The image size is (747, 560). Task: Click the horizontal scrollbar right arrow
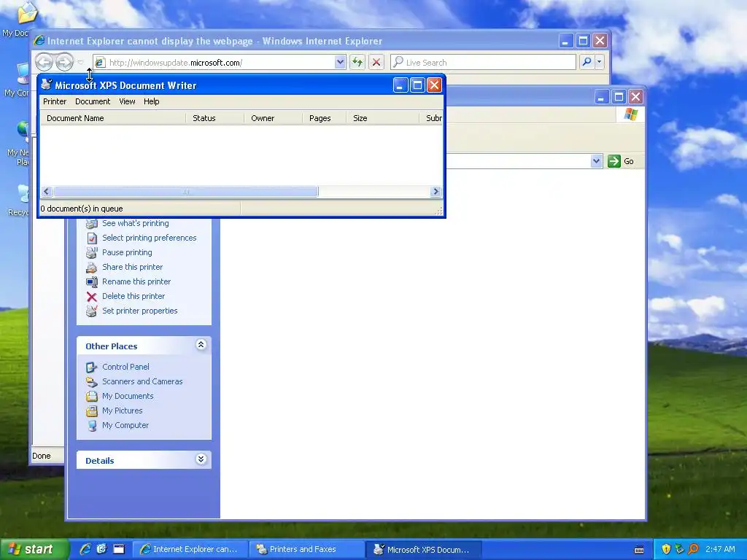[436, 192]
